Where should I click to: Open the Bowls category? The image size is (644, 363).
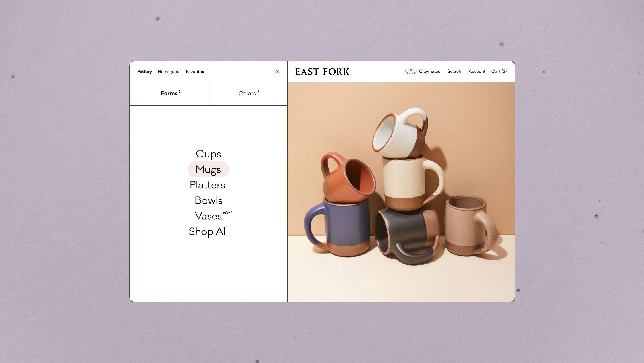click(x=209, y=200)
